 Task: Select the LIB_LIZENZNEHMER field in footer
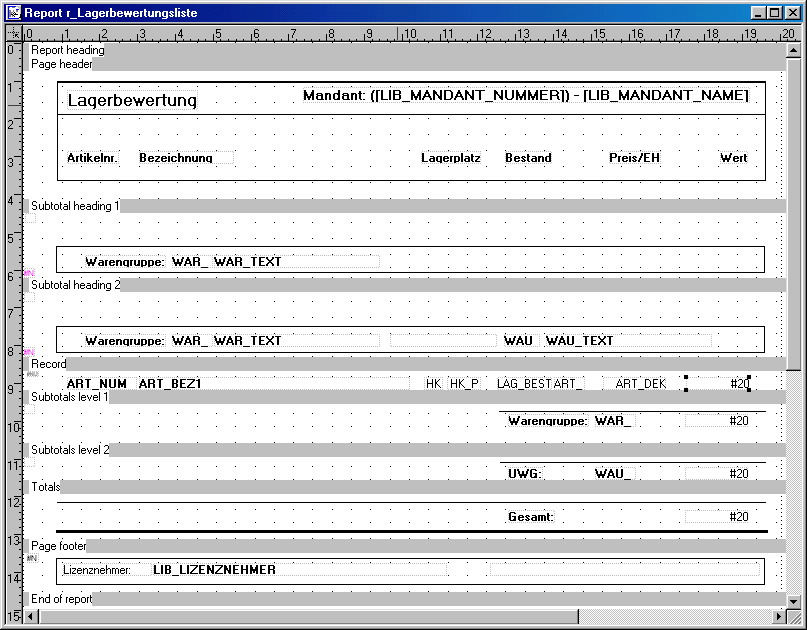pos(214,570)
